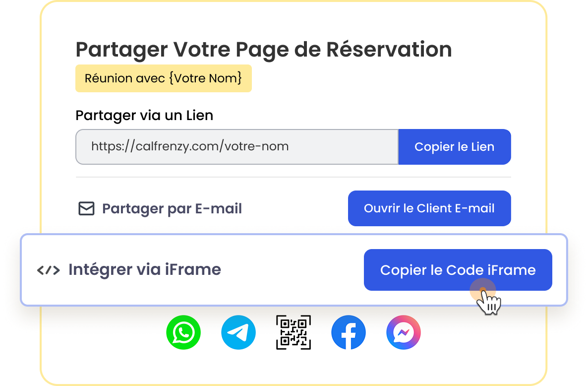Click the Partager par E-mail label
The width and height of the screenshot is (588, 386).
(x=172, y=209)
